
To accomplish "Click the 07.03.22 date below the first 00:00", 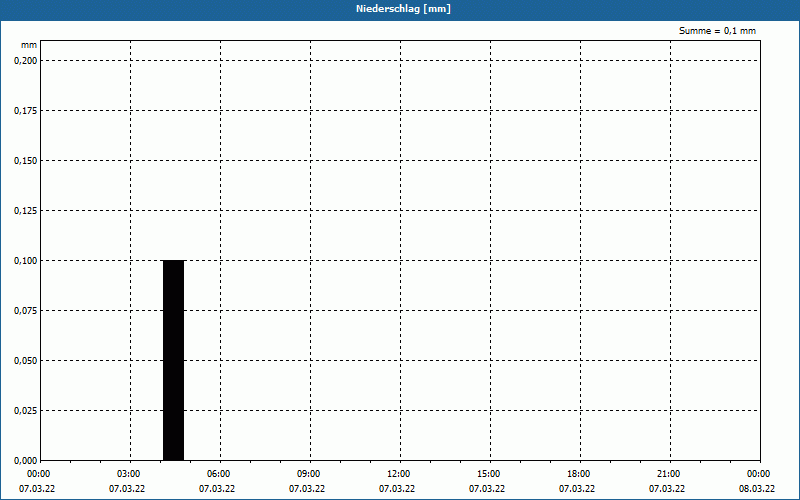I will click(x=37, y=489).
